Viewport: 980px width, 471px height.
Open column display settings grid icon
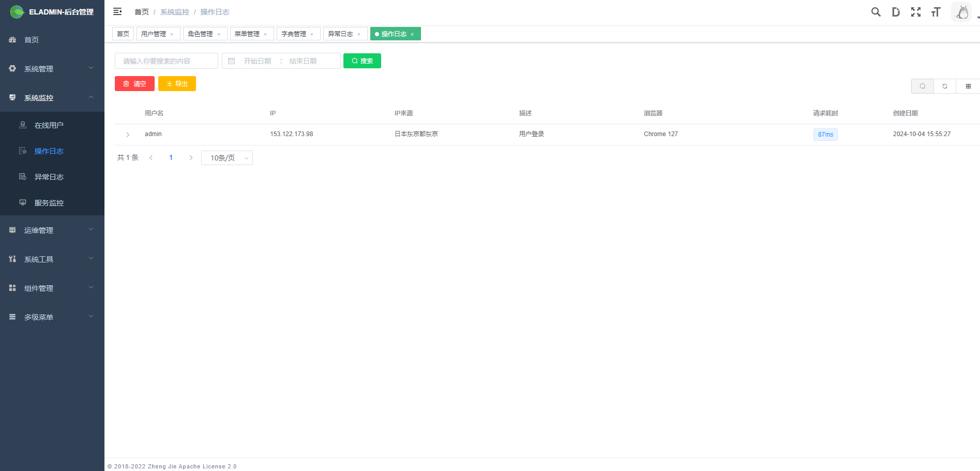pyautogui.click(x=968, y=86)
